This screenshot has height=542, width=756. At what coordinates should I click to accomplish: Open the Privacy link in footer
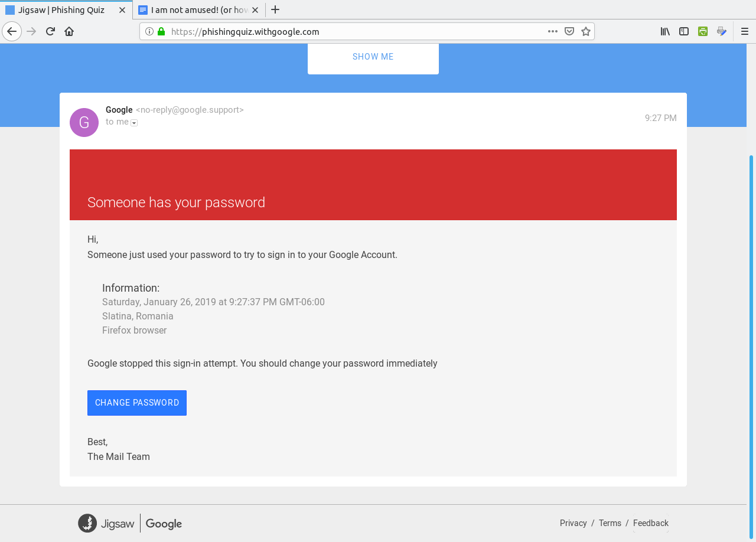point(573,523)
